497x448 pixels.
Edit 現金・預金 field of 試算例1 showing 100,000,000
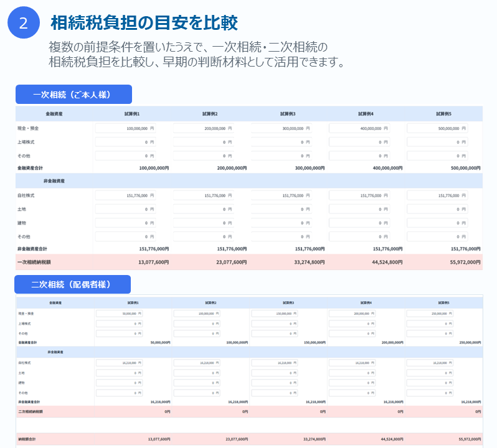[125, 128]
